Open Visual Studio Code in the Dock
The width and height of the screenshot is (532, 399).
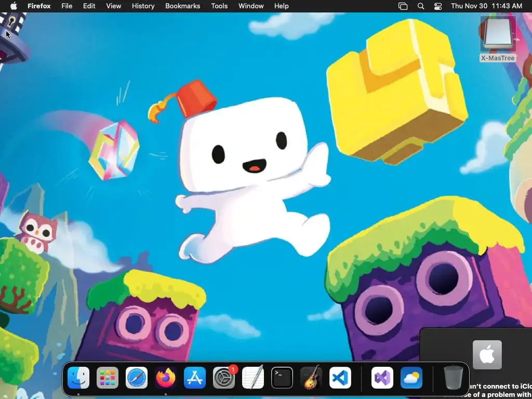340,378
